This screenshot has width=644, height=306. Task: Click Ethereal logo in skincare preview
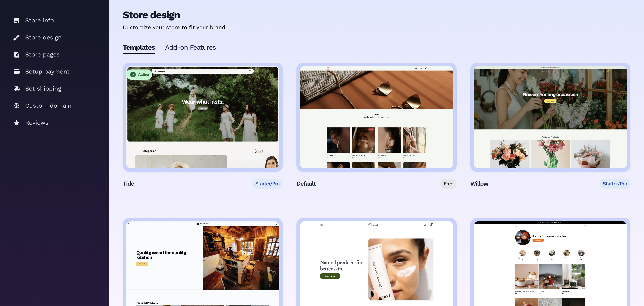coord(372,225)
